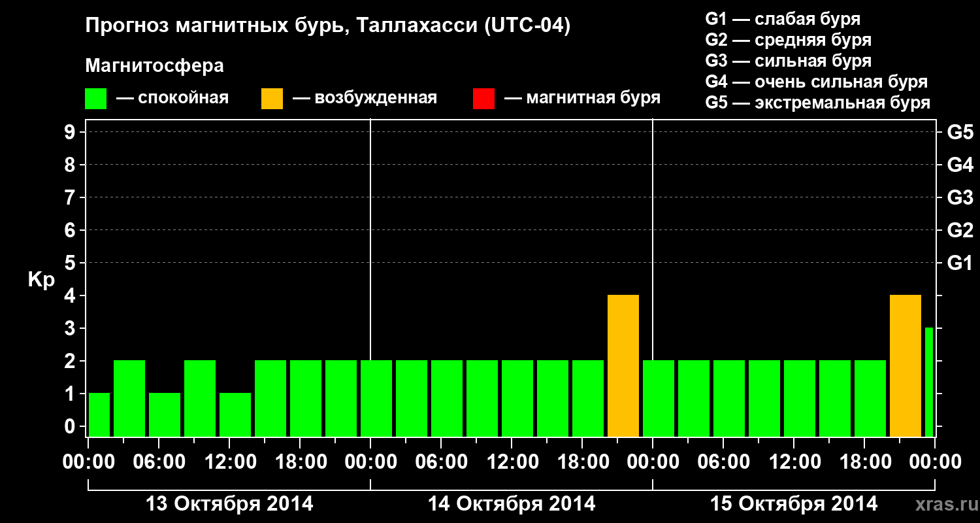Image resolution: width=980 pixels, height=523 pixels.
Task: Click the 'G4' label on right axis
Action: pyautogui.click(x=960, y=165)
